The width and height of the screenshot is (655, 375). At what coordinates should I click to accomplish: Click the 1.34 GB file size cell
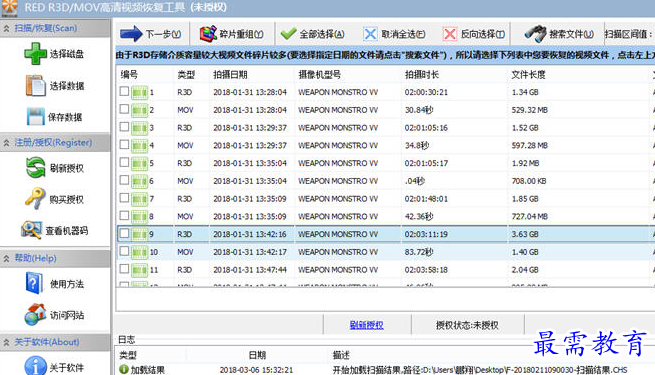(x=525, y=92)
